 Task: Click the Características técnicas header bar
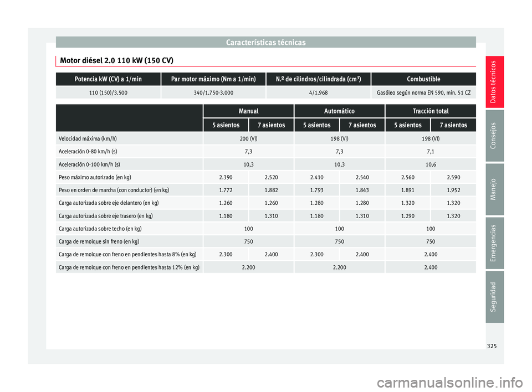(265, 42)
